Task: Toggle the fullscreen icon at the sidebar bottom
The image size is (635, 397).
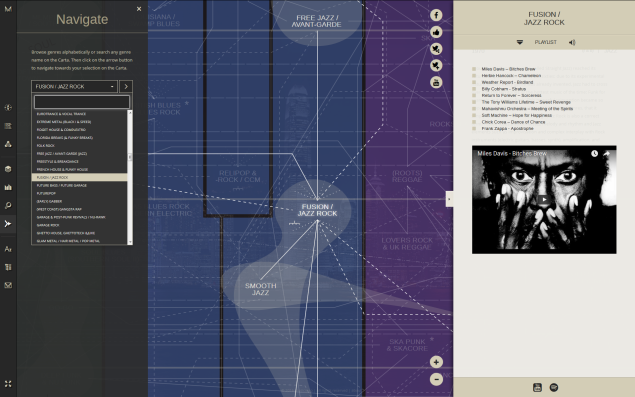Action: [x=8, y=384]
